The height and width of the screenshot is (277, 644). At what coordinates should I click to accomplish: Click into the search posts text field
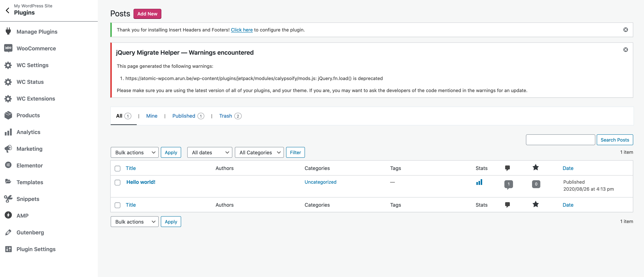pyautogui.click(x=560, y=140)
